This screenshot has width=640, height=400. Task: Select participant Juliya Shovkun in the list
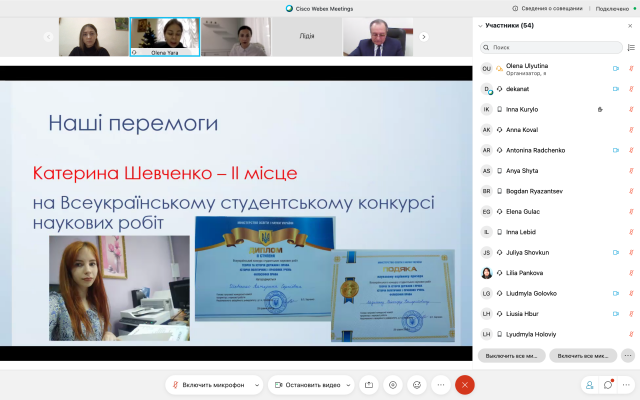530,252
